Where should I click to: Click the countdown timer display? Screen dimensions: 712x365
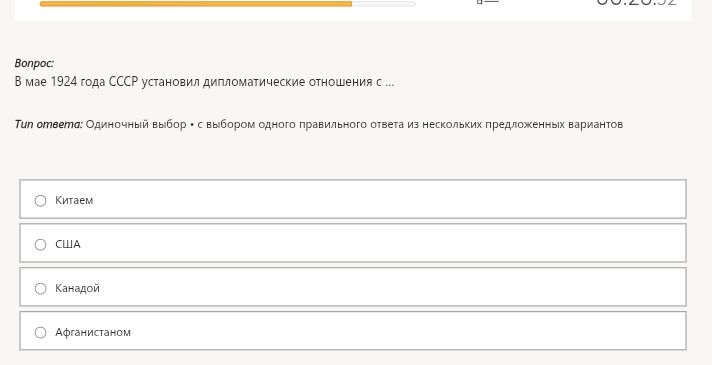(636, 3)
